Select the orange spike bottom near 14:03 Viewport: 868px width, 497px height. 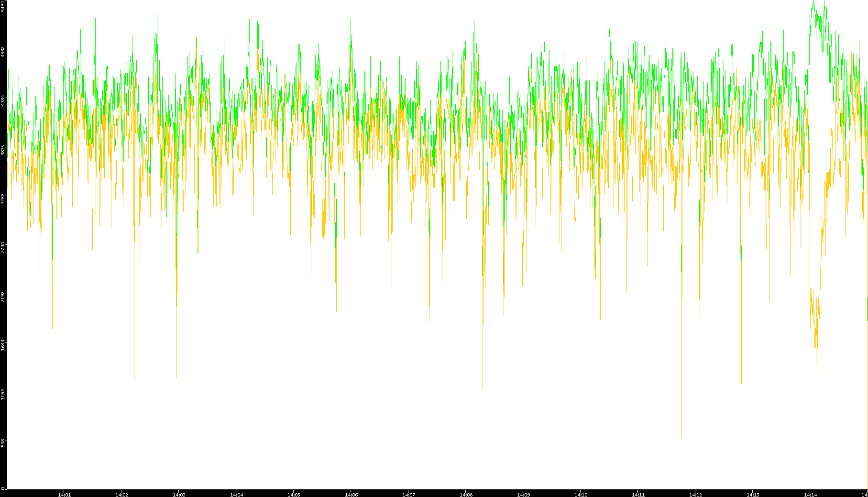[176, 376]
